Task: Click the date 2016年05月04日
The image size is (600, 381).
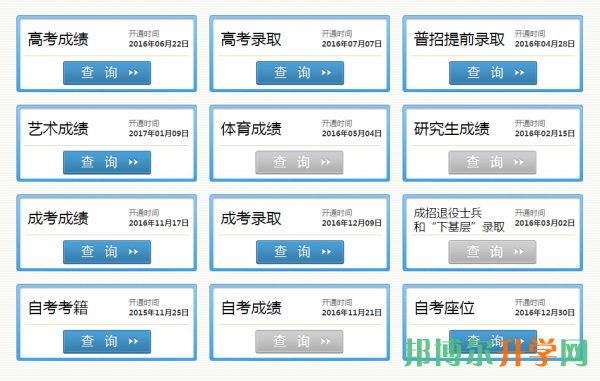Action: (x=352, y=134)
